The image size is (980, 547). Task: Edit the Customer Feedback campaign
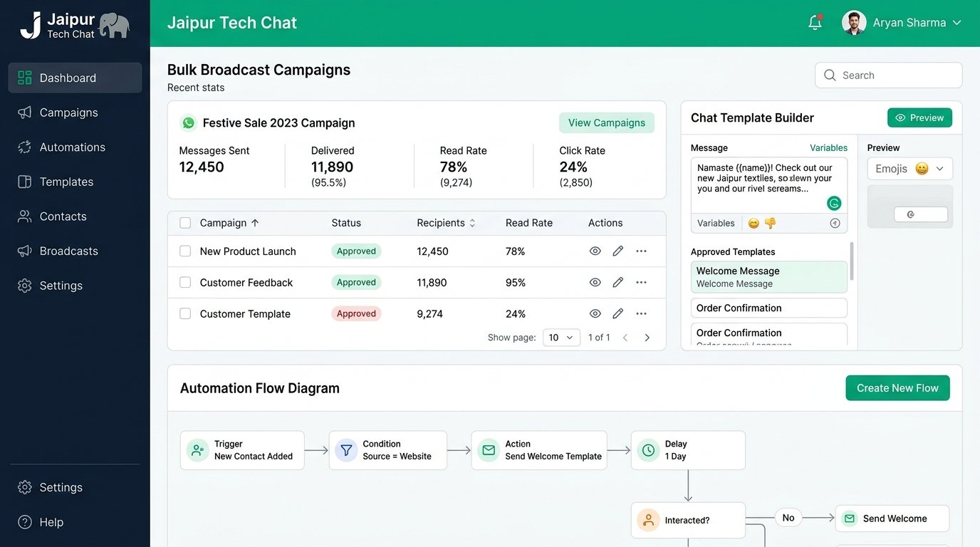[618, 283]
